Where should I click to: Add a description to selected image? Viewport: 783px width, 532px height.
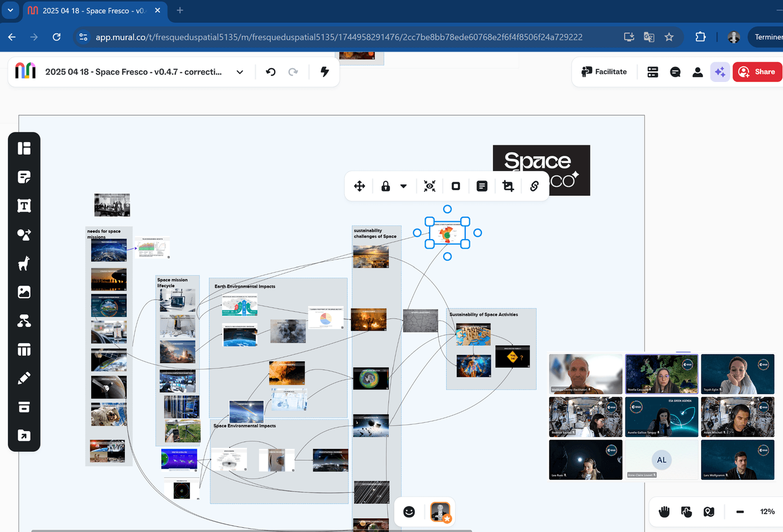tap(482, 186)
